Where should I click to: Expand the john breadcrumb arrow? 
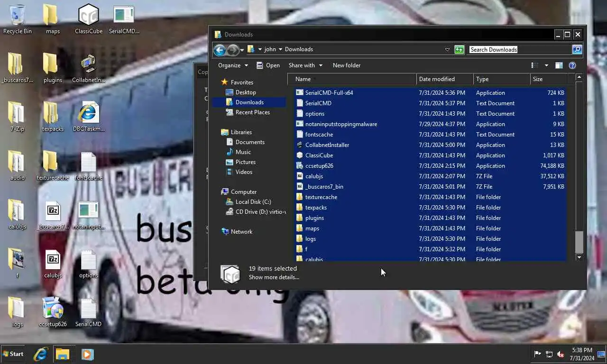(280, 49)
